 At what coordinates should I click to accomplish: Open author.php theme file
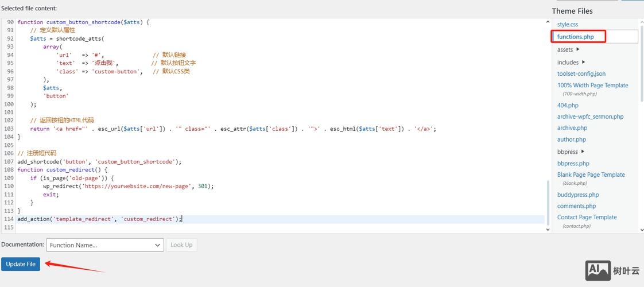(572, 139)
